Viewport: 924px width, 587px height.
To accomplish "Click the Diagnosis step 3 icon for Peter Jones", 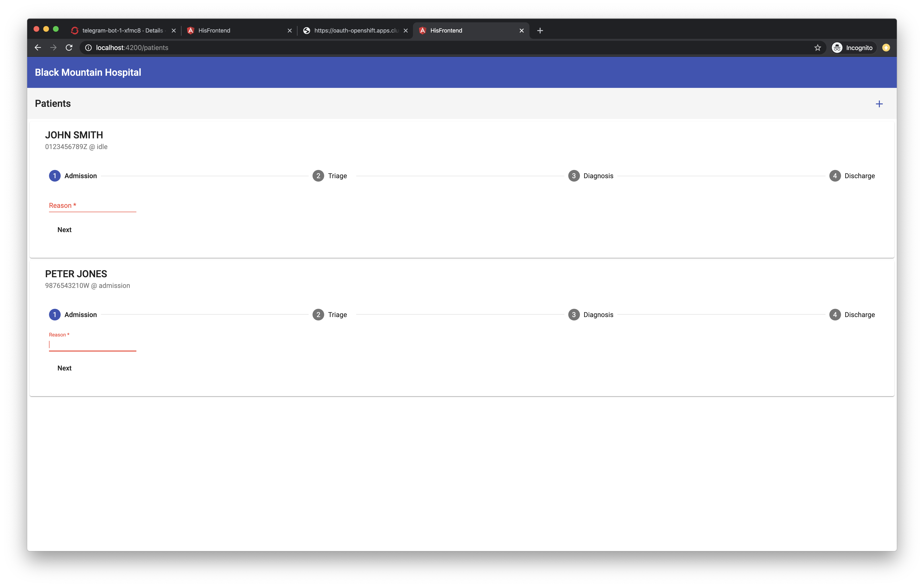I will click(x=573, y=314).
